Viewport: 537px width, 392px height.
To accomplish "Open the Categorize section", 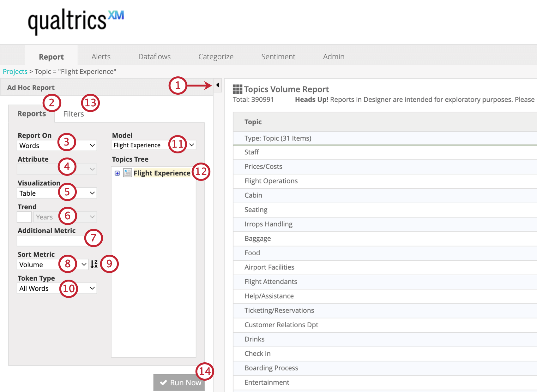I will click(216, 56).
